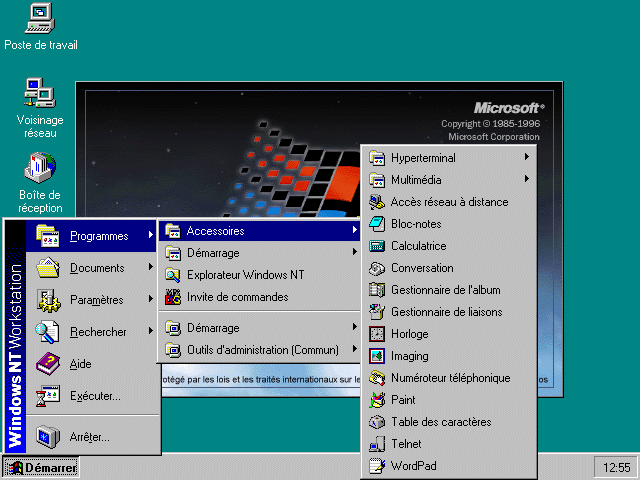
Task: Open Imaging application entry
Action: (x=409, y=356)
